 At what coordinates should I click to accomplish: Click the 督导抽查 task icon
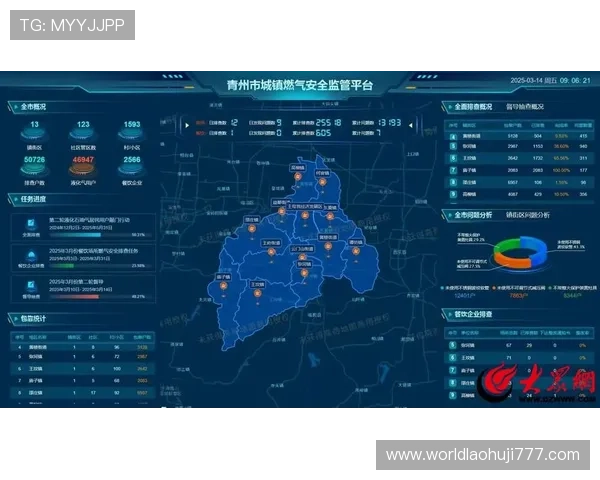(x=31, y=286)
